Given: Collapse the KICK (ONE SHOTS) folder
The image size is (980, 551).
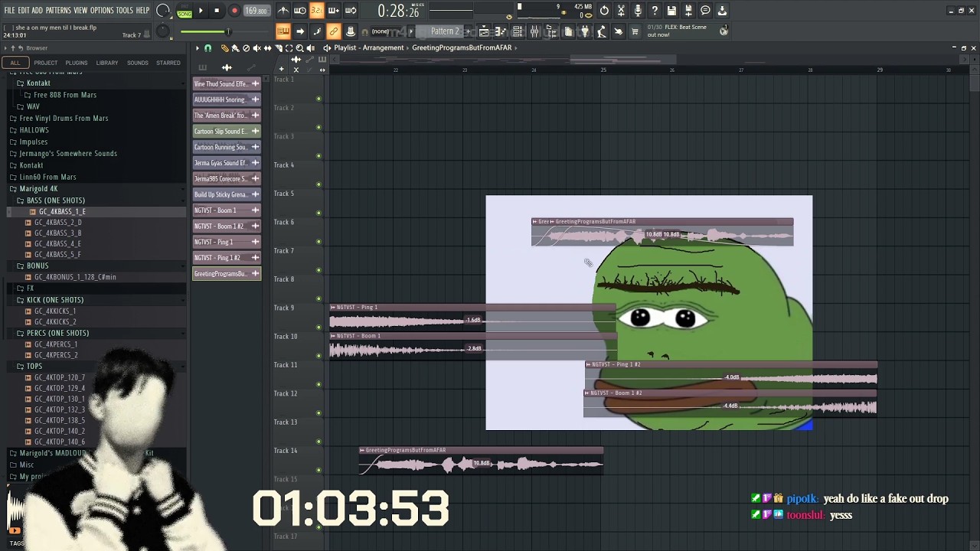Looking at the screenshot, I should click(55, 300).
